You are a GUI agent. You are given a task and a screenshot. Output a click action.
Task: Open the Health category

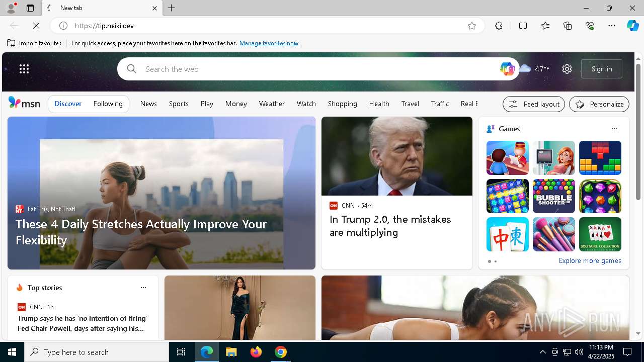tap(379, 104)
